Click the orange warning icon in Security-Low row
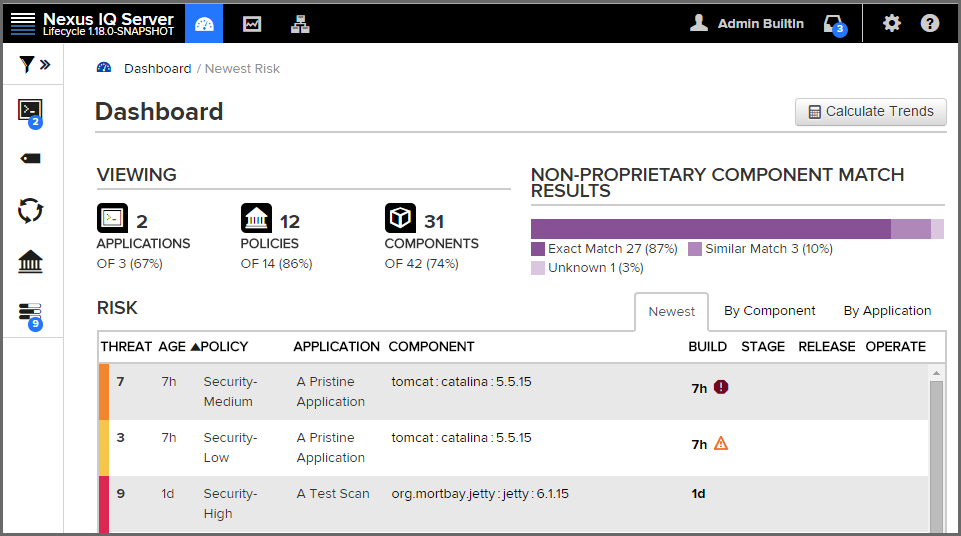The height and width of the screenshot is (536, 961). [x=721, y=443]
